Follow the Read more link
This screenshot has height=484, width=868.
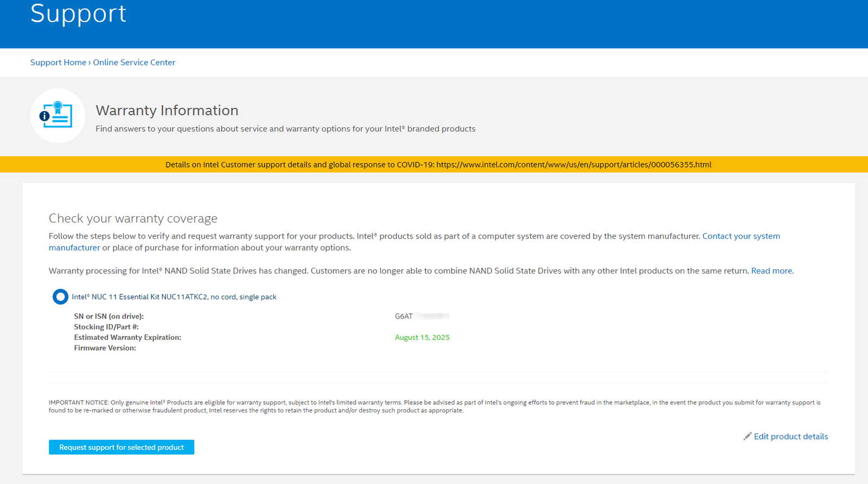pyautogui.click(x=771, y=271)
